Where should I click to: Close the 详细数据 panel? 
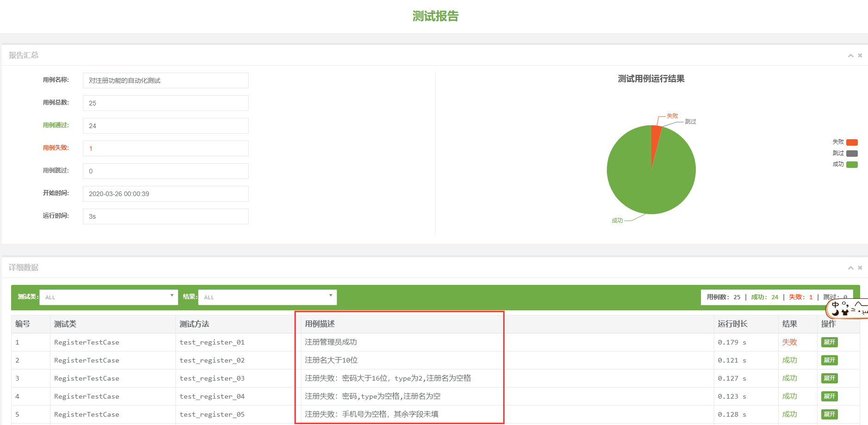860,268
